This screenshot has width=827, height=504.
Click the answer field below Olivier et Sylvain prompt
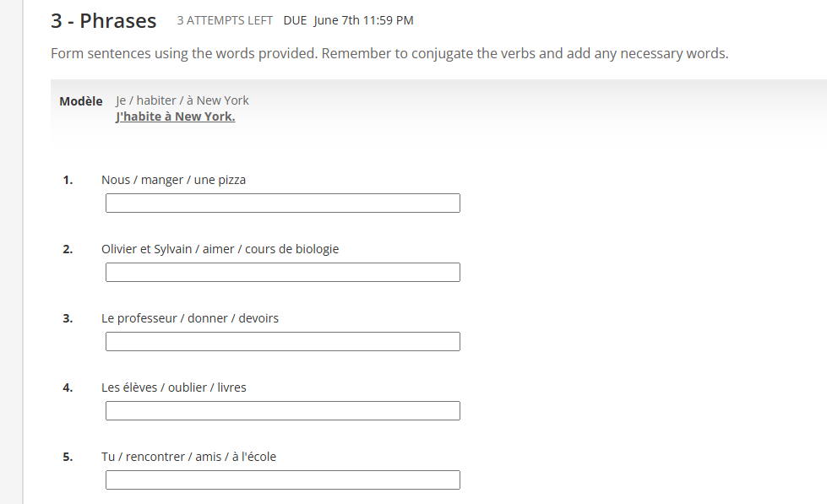tap(282, 272)
